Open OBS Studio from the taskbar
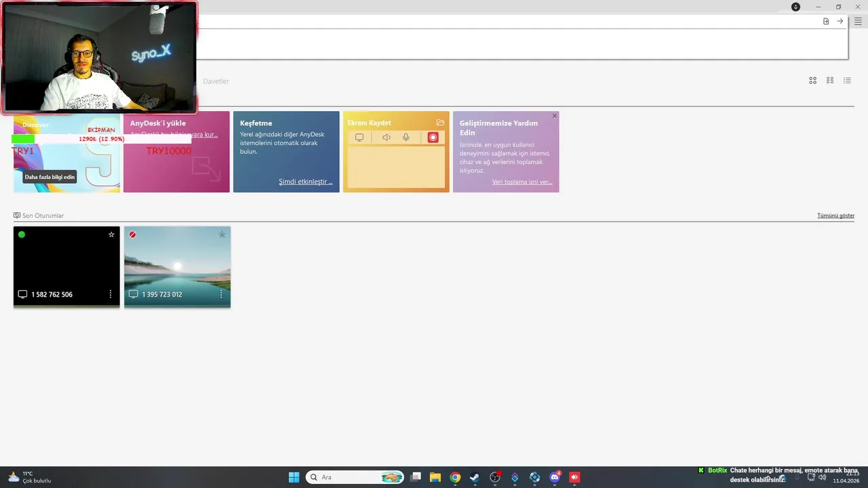The image size is (868, 488). (x=495, y=477)
